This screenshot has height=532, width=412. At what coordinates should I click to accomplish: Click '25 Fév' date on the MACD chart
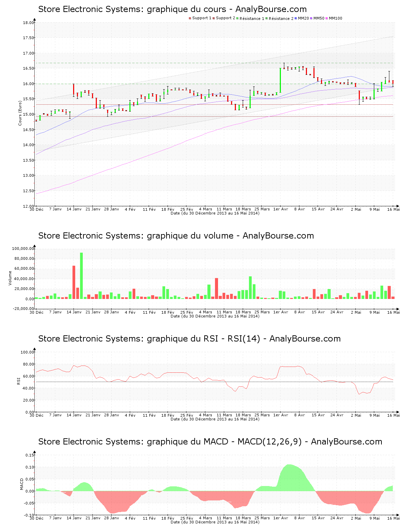[187, 518]
